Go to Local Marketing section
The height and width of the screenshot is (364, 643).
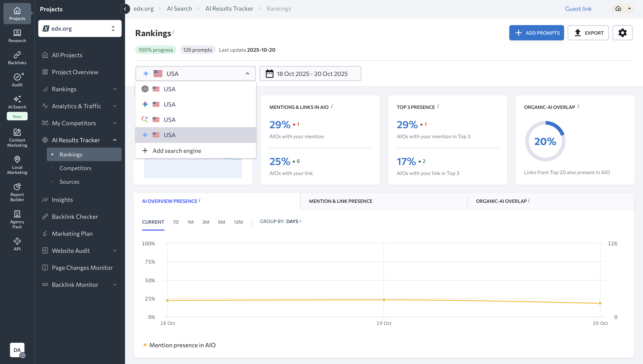click(17, 165)
